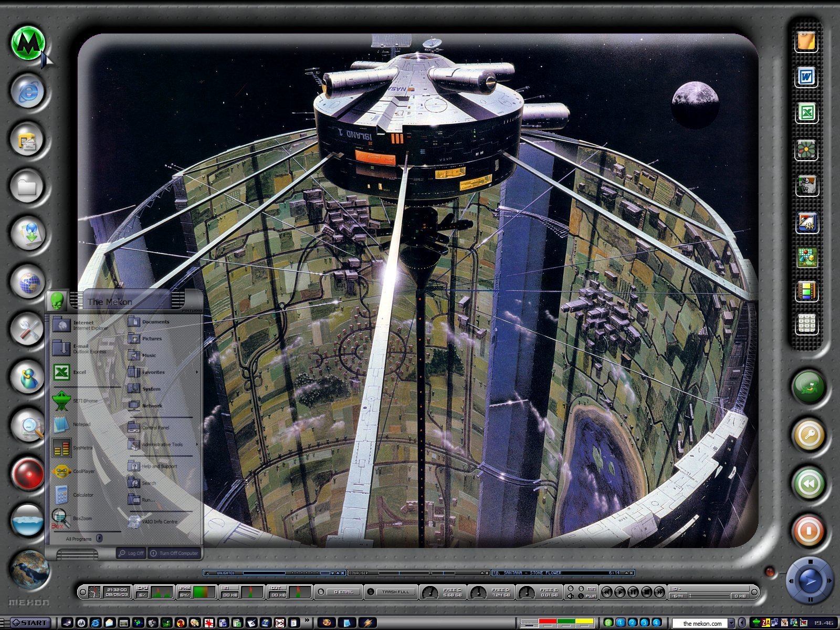Click the themekon.com address field
Viewport: 840px width, 630px height.
[x=702, y=623]
